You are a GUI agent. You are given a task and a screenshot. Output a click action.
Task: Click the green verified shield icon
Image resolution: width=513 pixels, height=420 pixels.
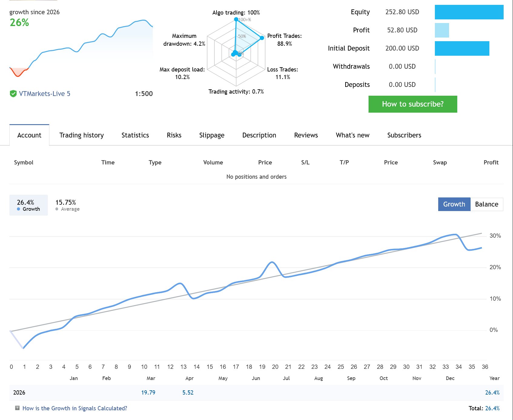tap(13, 94)
